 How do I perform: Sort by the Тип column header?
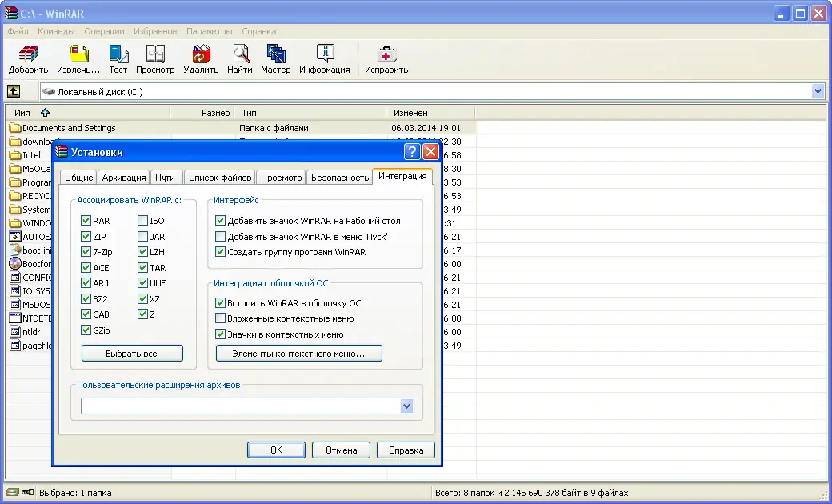click(310, 113)
